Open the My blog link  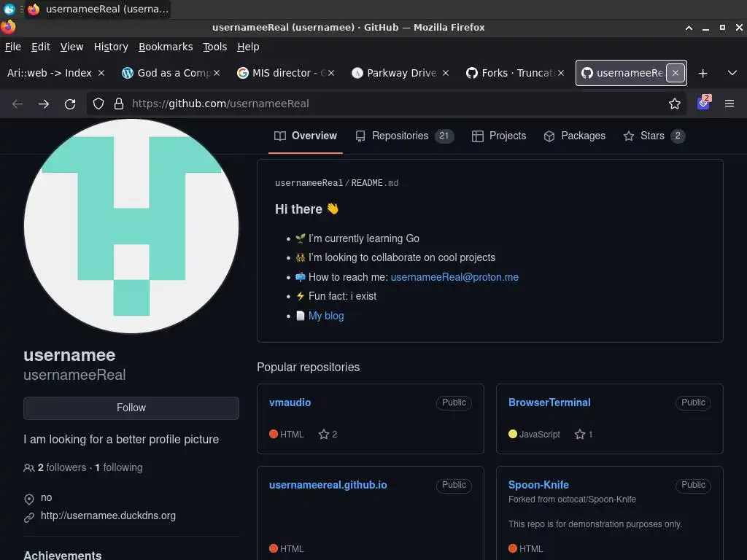(x=326, y=316)
